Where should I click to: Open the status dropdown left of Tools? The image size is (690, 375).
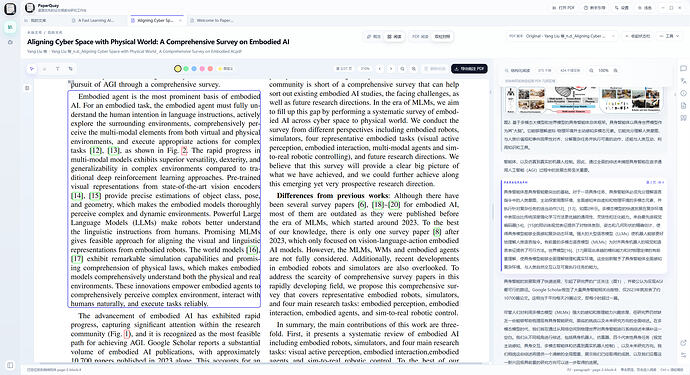coord(637,36)
